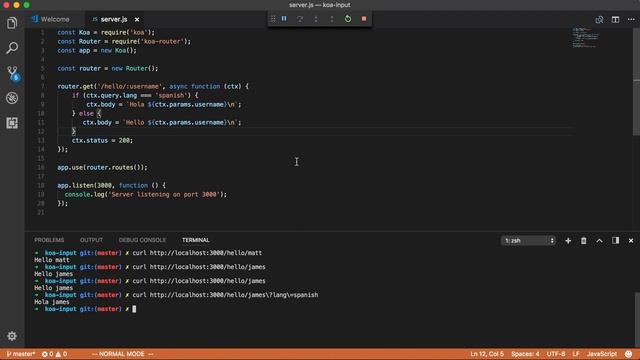Click the closing brace on line 12
This screenshot has width=640, height=360.
tap(73, 131)
